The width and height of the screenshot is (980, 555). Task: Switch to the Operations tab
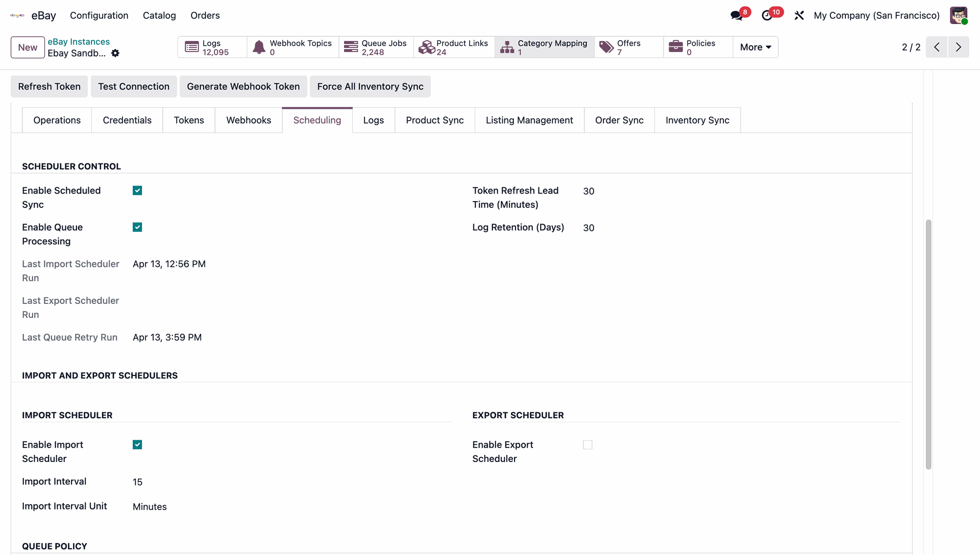pos(57,120)
